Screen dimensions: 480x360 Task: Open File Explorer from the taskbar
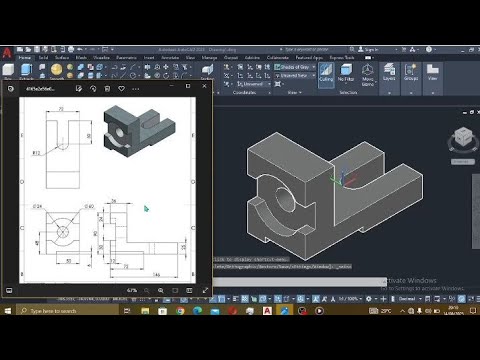[145, 311]
